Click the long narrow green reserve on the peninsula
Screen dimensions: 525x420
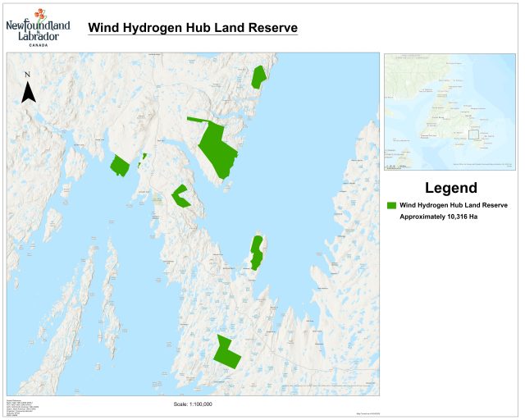[257, 252]
